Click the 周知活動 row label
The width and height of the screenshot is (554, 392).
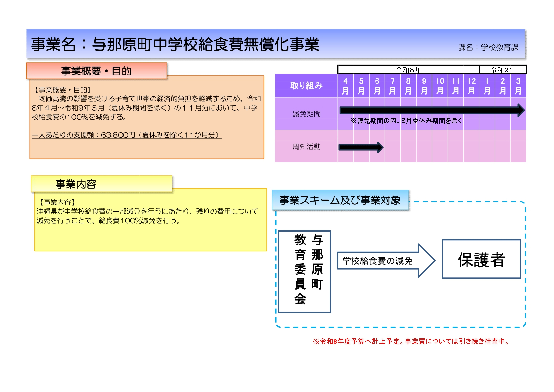(x=306, y=147)
